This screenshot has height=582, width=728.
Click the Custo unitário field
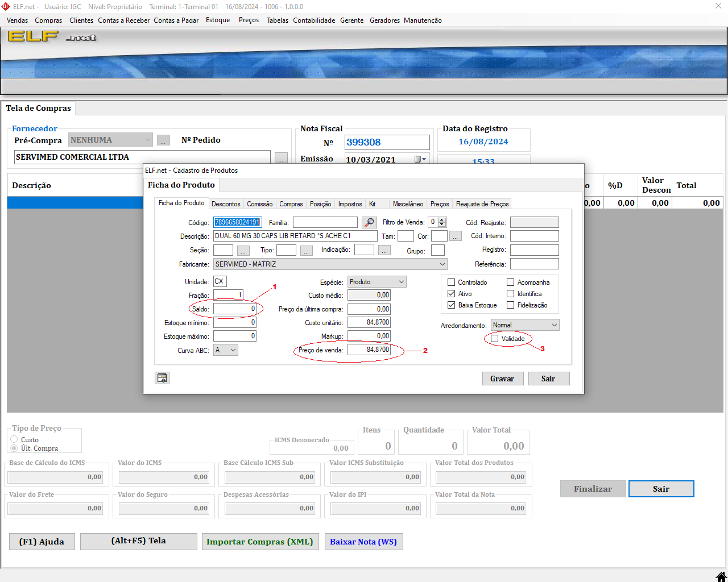369,322
